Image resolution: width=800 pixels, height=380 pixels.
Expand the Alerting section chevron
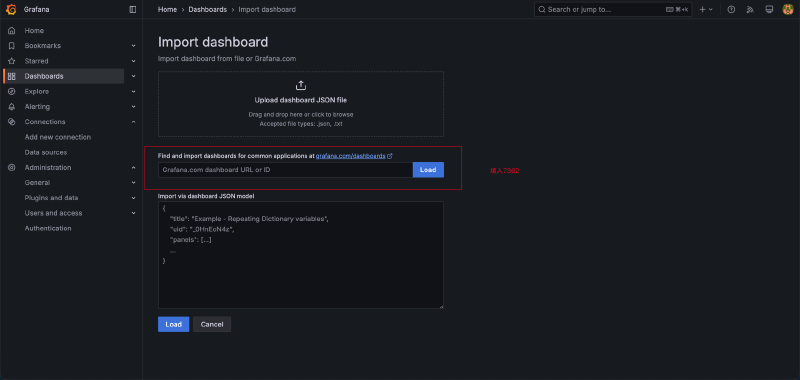click(133, 107)
